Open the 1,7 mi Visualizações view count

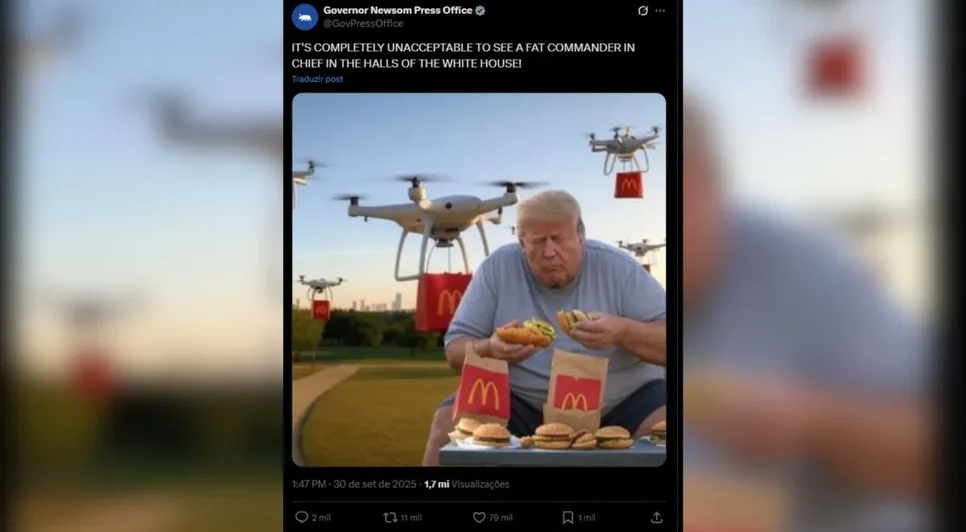[x=467, y=484]
